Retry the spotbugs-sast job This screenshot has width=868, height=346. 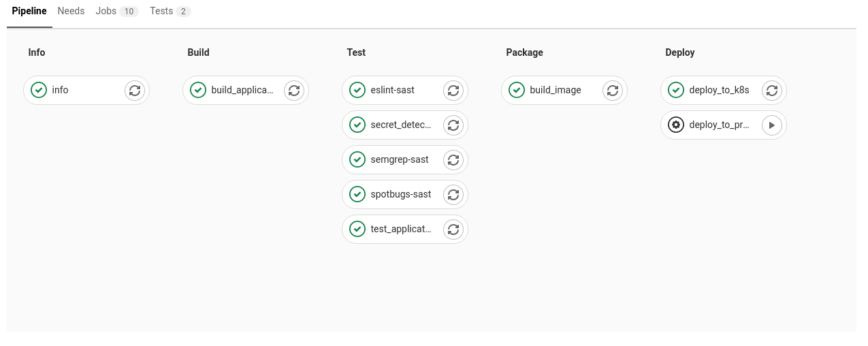click(453, 194)
